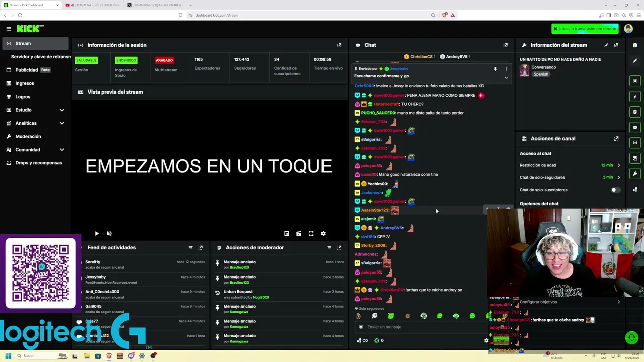Open Drops y recompensas page

34,163
